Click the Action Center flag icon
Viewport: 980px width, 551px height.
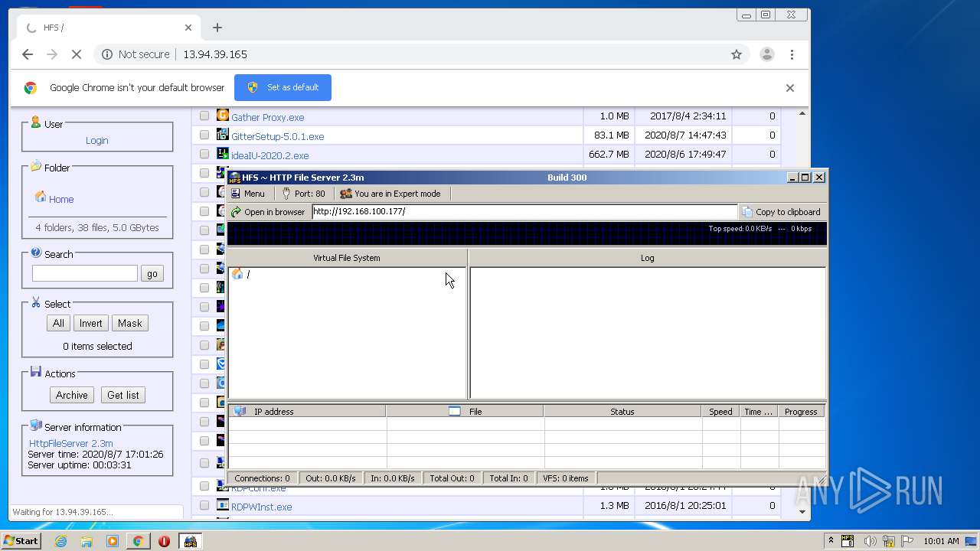907,541
